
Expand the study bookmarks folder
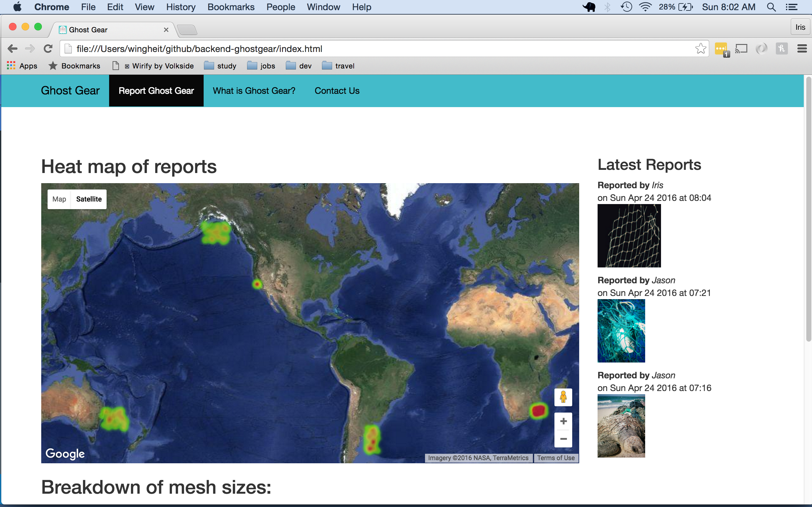click(220, 66)
